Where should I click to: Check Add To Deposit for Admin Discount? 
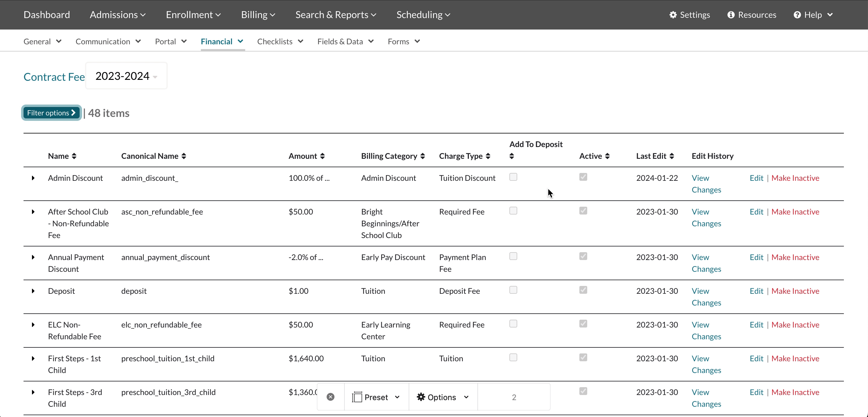pos(513,177)
